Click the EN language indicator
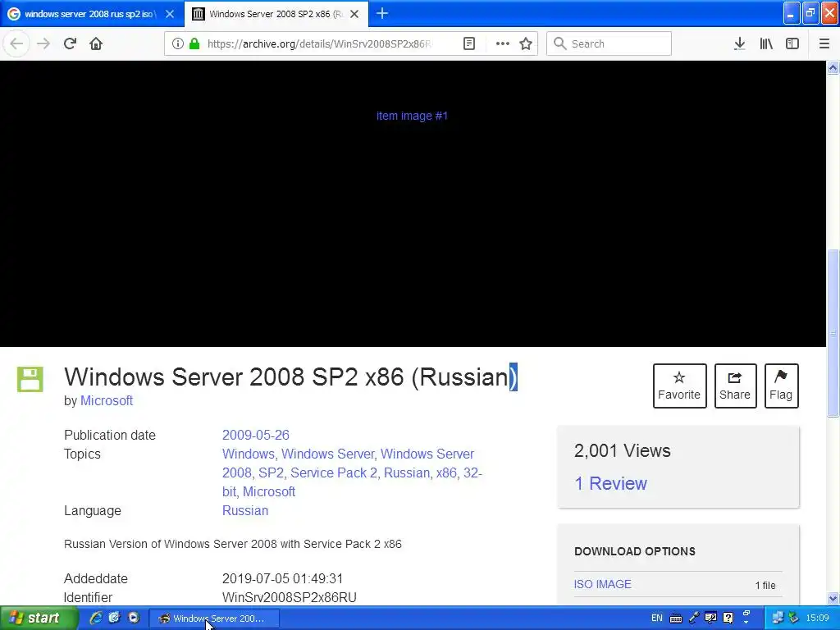Viewport: 840px width, 630px height. tap(657, 619)
